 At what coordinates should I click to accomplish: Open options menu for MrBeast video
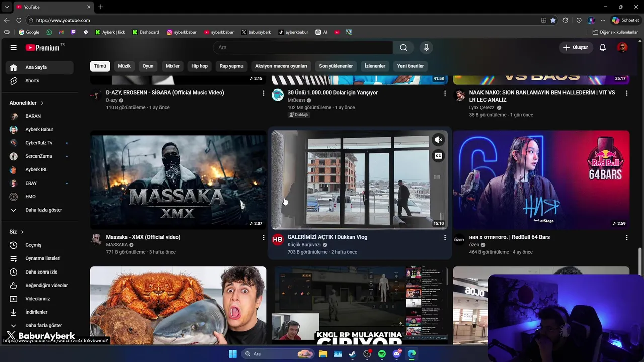pyautogui.click(x=445, y=93)
